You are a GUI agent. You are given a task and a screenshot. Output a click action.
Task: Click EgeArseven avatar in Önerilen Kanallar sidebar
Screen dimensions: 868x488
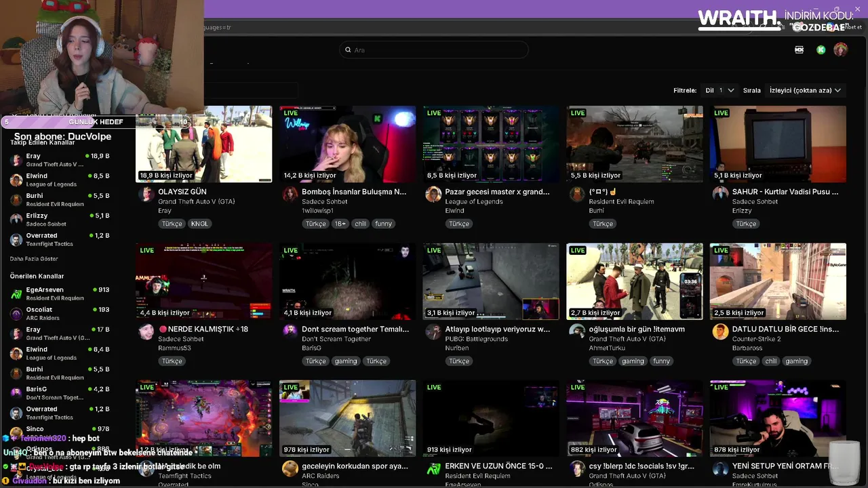point(16,294)
